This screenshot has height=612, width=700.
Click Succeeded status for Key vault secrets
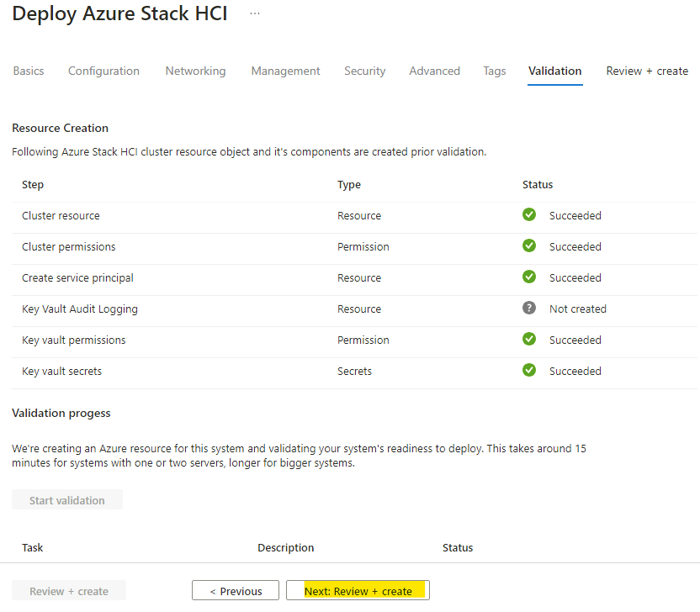575,371
